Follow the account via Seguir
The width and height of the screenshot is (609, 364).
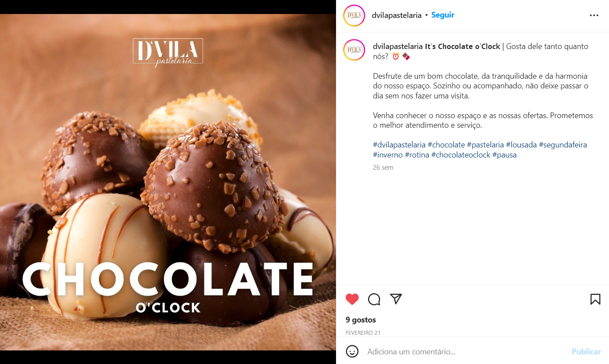click(x=443, y=15)
